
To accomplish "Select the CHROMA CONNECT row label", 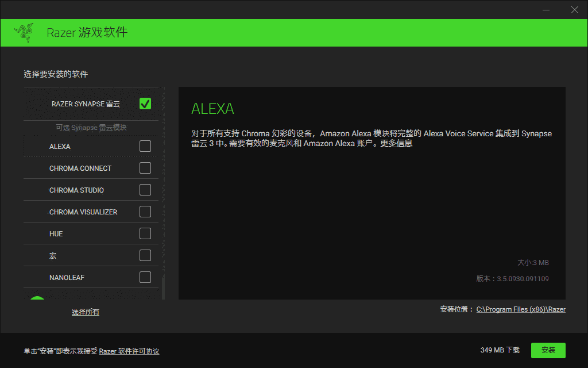I will coord(80,168).
